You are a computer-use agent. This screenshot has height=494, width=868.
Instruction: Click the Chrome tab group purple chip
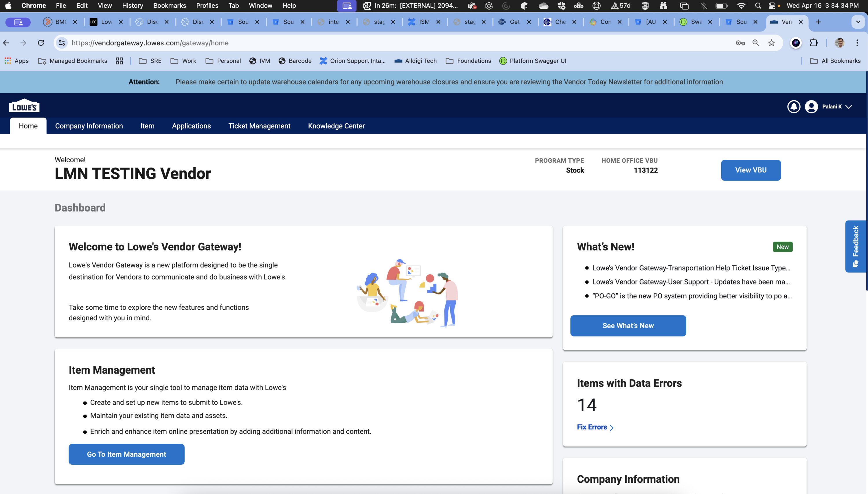point(18,22)
